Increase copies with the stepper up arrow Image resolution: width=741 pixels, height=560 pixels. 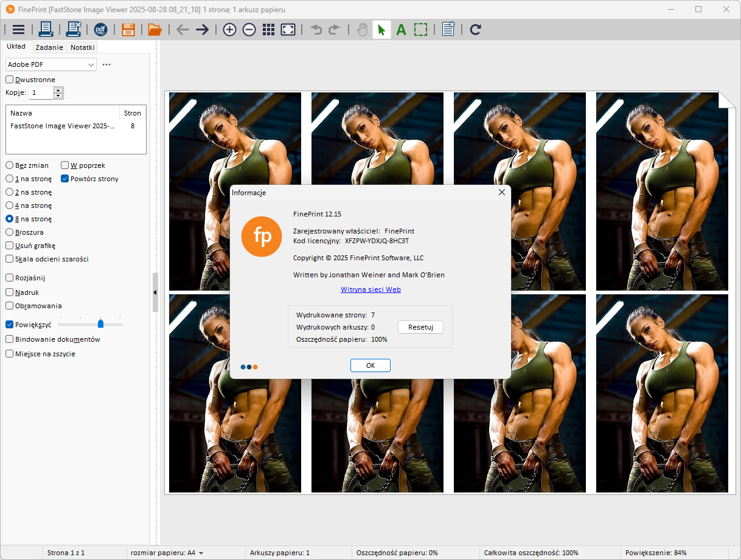point(58,90)
